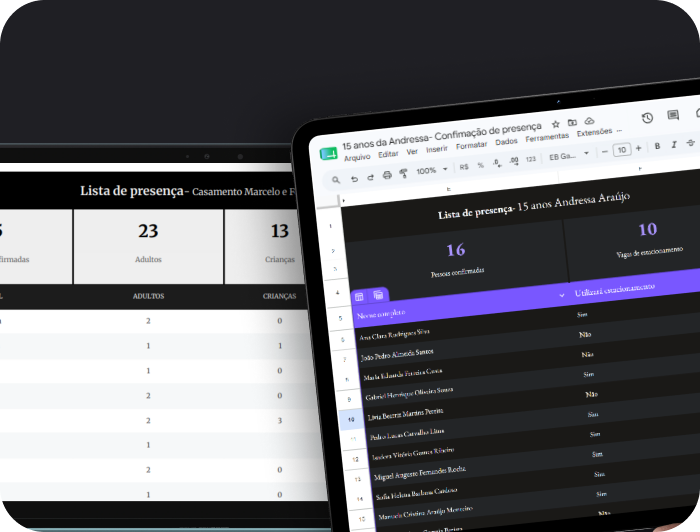Viewport: 700px width, 532px height.
Task: Click the undo arrow in toolbar
Action: (354, 179)
